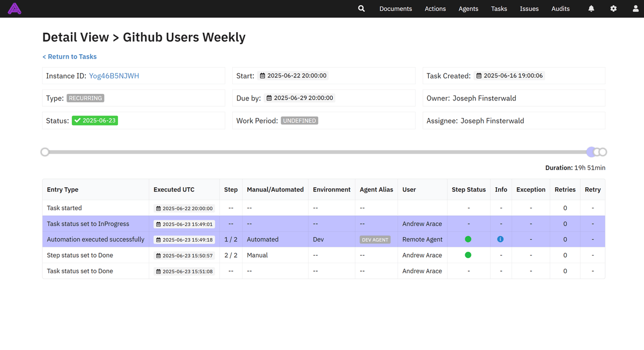Click the timeline start handle
This screenshot has height=350, width=644.
45,152
